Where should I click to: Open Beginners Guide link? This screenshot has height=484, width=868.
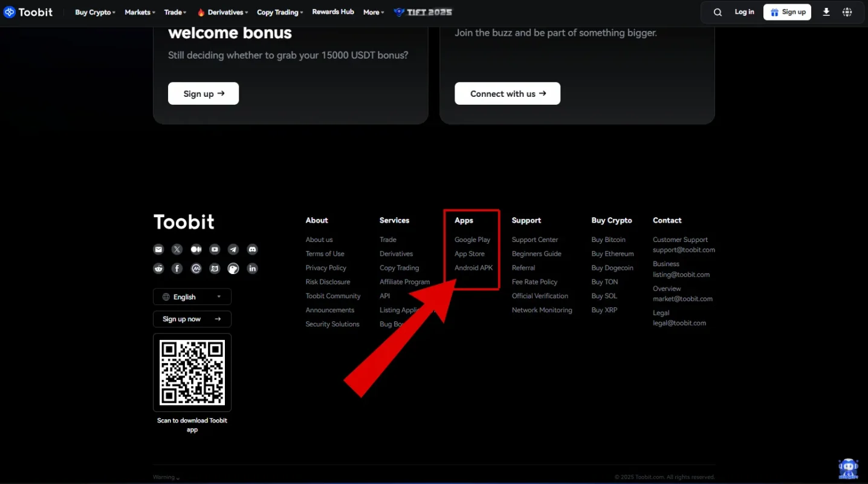click(x=537, y=253)
